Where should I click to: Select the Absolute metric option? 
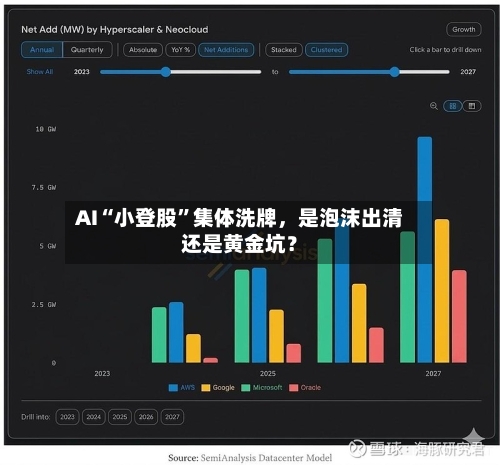pyautogui.click(x=143, y=50)
